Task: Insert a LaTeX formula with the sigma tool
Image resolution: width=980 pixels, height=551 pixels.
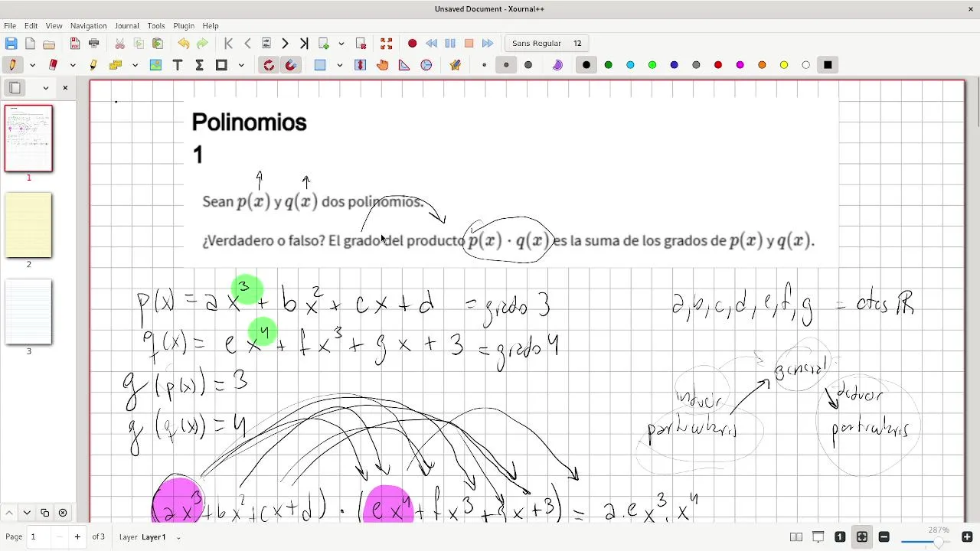Action: 199,65
